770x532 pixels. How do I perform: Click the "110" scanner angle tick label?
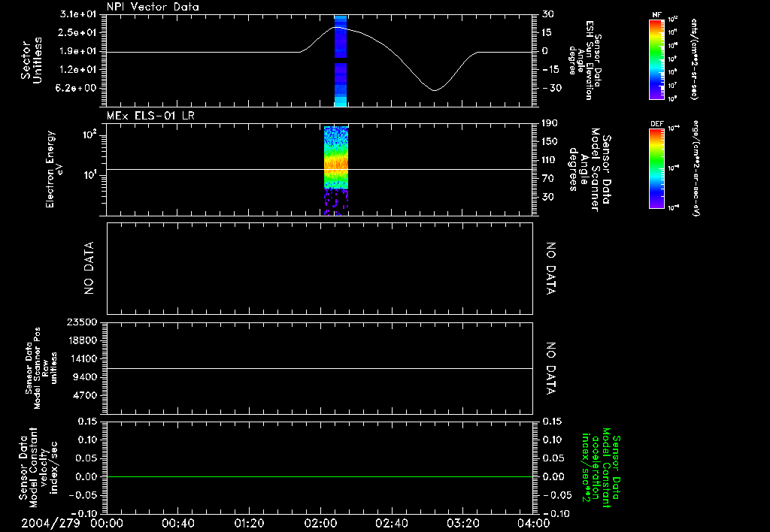point(550,160)
